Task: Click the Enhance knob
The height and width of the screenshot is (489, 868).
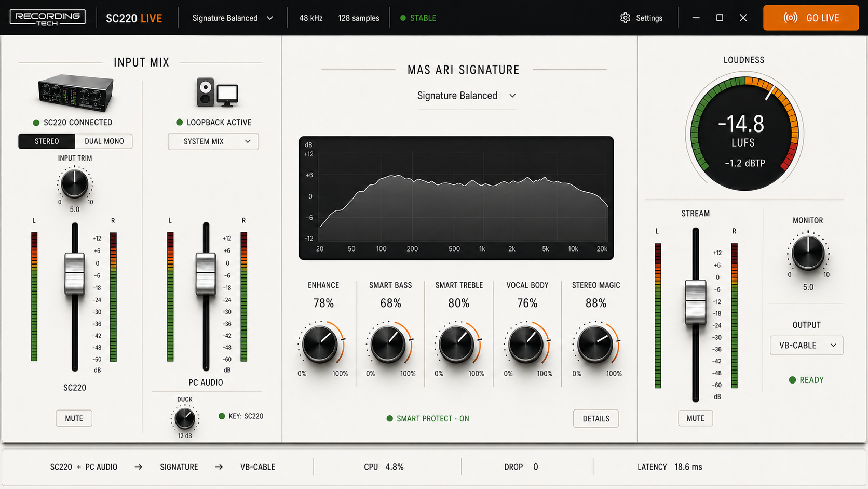Action: click(320, 343)
